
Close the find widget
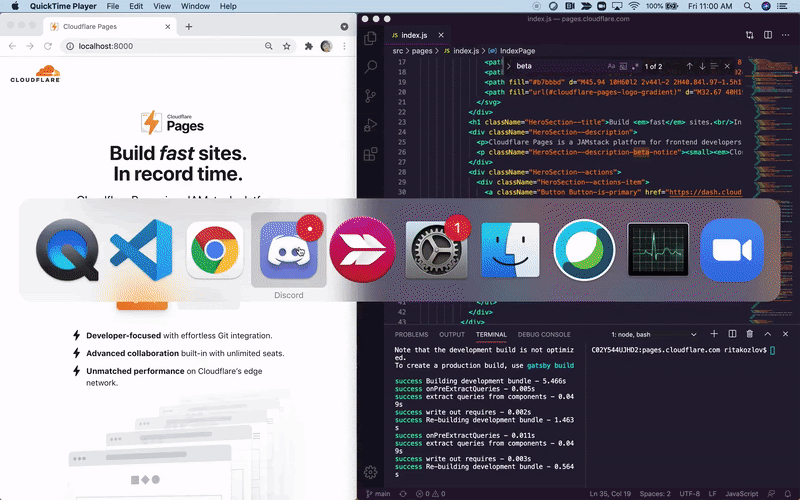pos(727,66)
